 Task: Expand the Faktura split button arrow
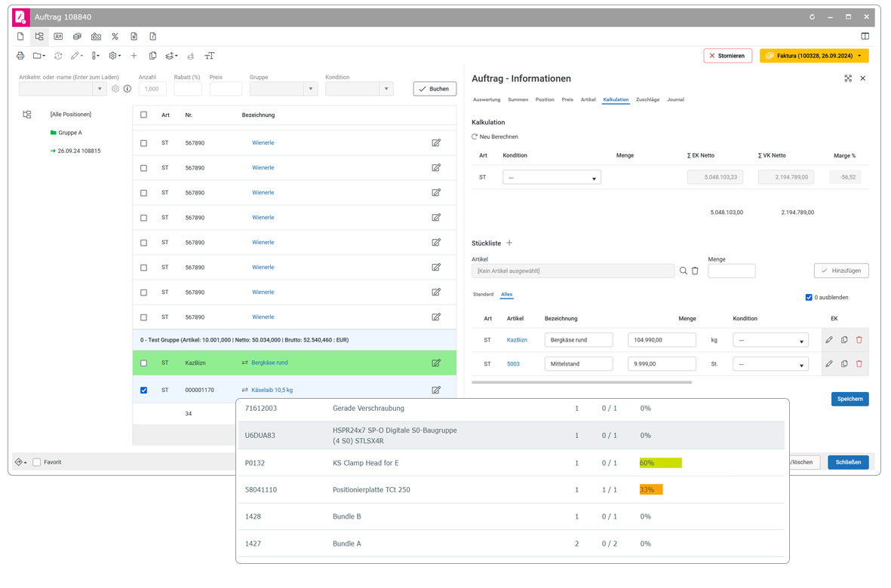coord(860,56)
